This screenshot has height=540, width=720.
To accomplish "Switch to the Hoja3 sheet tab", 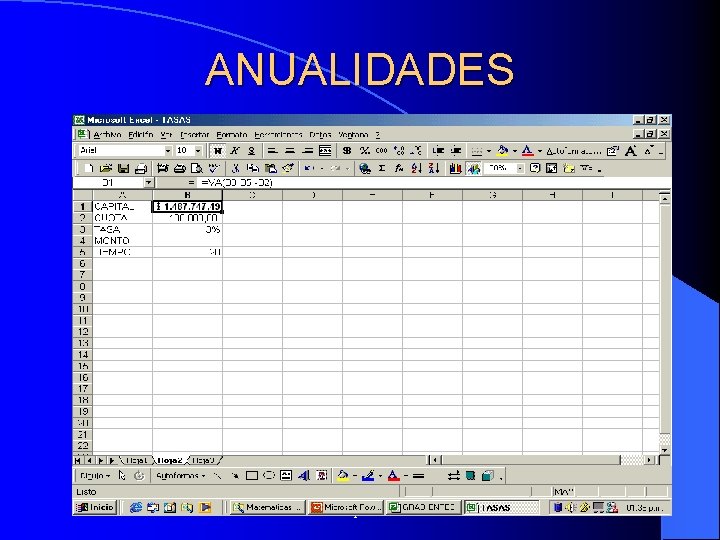I will [x=204, y=460].
